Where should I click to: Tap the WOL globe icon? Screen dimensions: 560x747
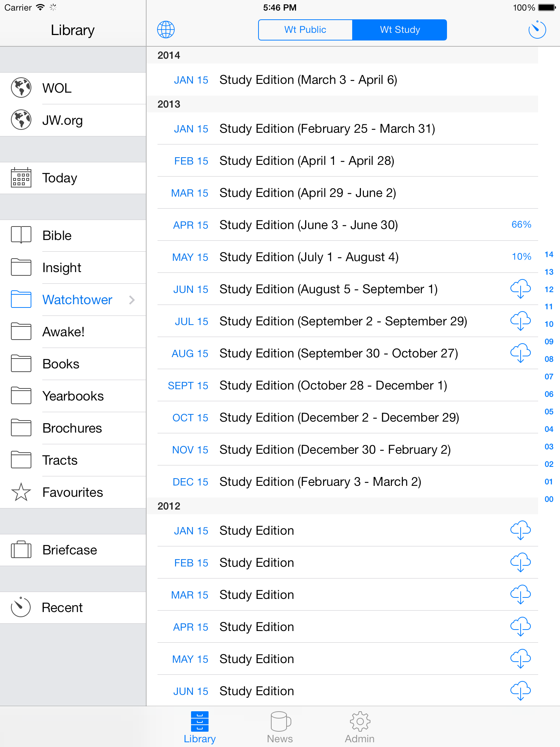tap(21, 88)
